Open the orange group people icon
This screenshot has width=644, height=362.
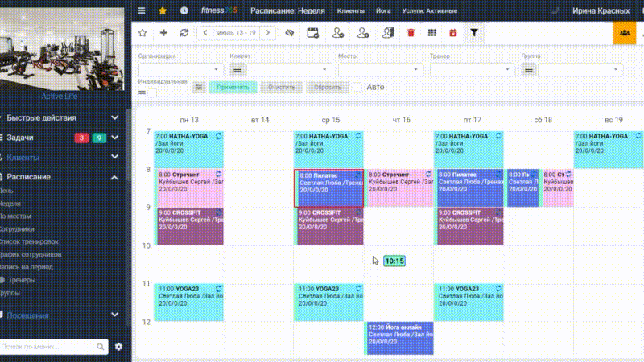pyautogui.click(x=625, y=33)
